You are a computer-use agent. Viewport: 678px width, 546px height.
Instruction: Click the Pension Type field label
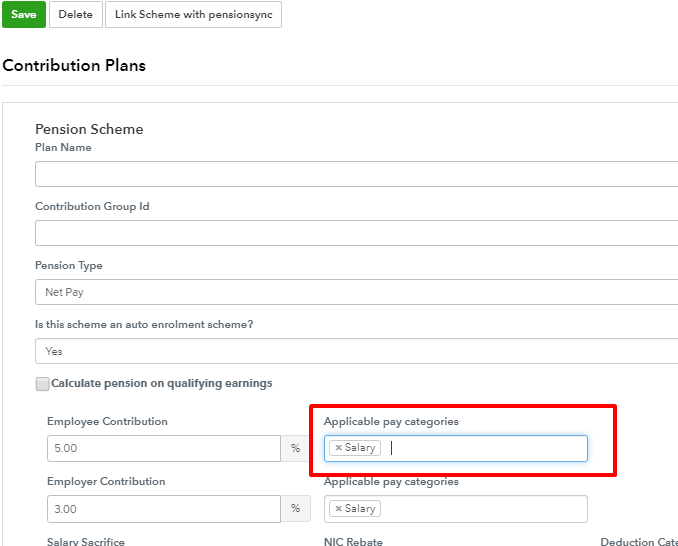[x=69, y=266]
